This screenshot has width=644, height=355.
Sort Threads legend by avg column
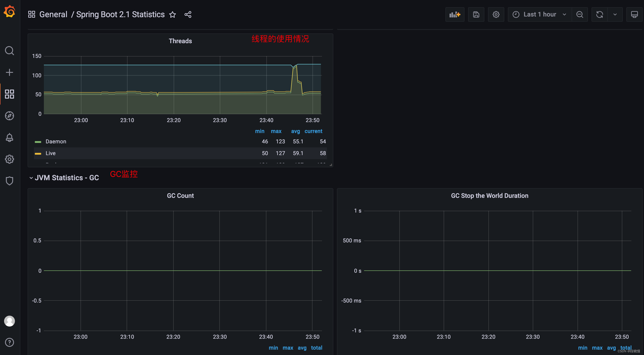[295, 131]
